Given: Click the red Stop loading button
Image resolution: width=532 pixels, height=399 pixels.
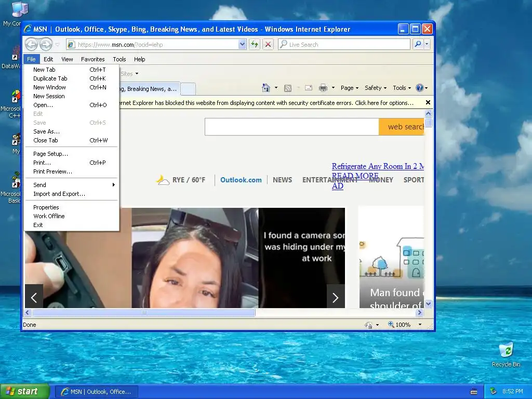Looking at the screenshot, I should pyautogui.click(x=268, y=45).
